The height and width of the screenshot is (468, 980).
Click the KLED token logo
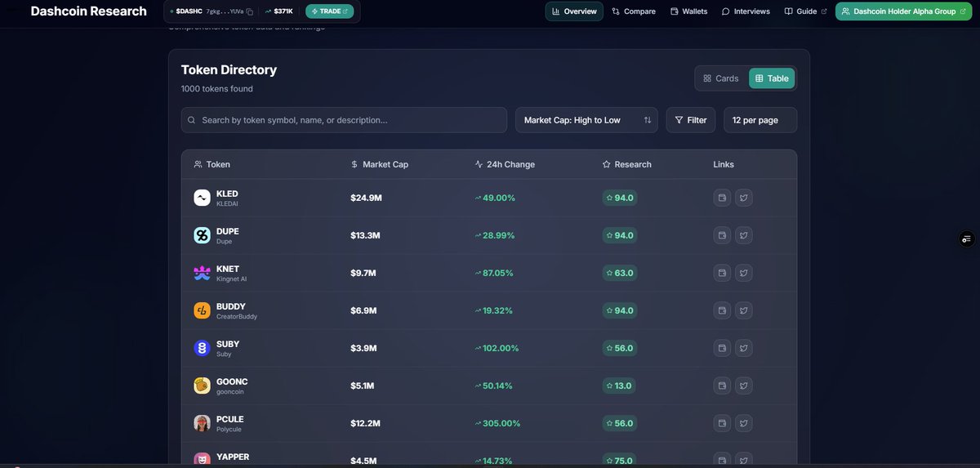pos(202,198)
